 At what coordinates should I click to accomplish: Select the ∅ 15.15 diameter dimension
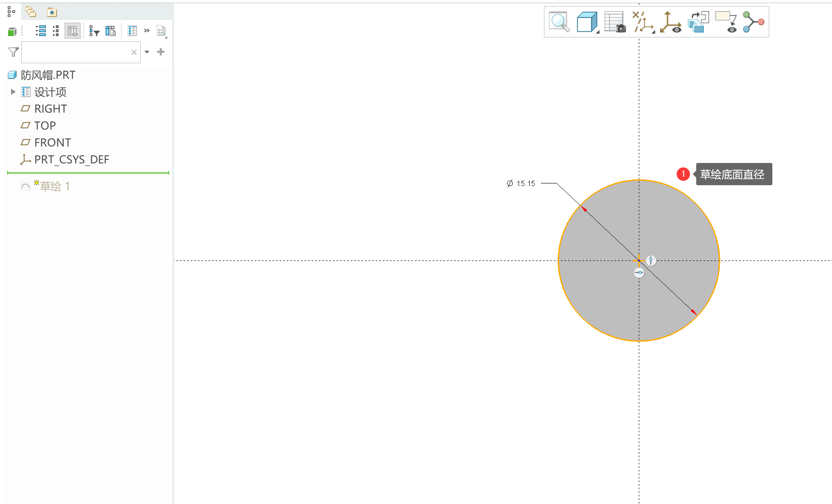[x=521, y=183]
